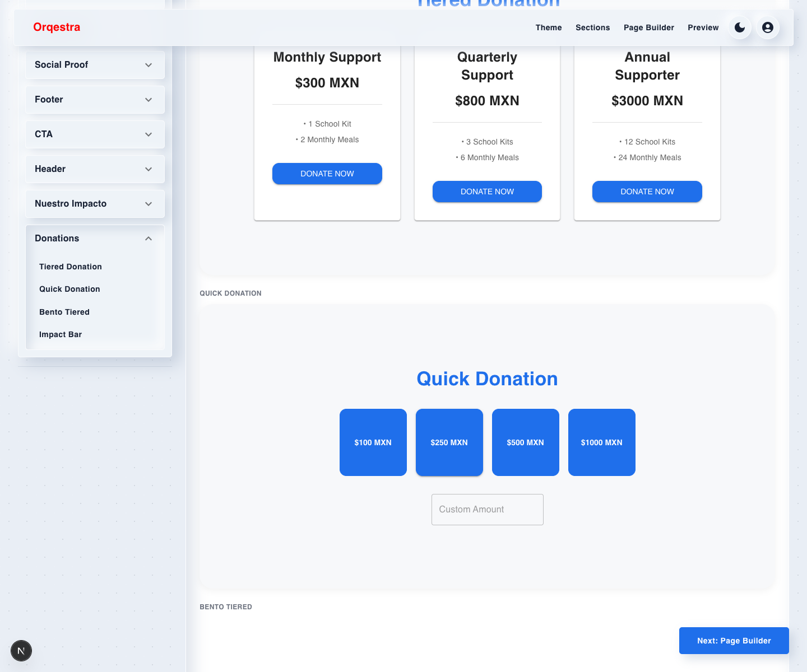This screenshot has width=807, height=672.
Task: Choose the $250 MXN quick amount
Action: click(449, 442)
